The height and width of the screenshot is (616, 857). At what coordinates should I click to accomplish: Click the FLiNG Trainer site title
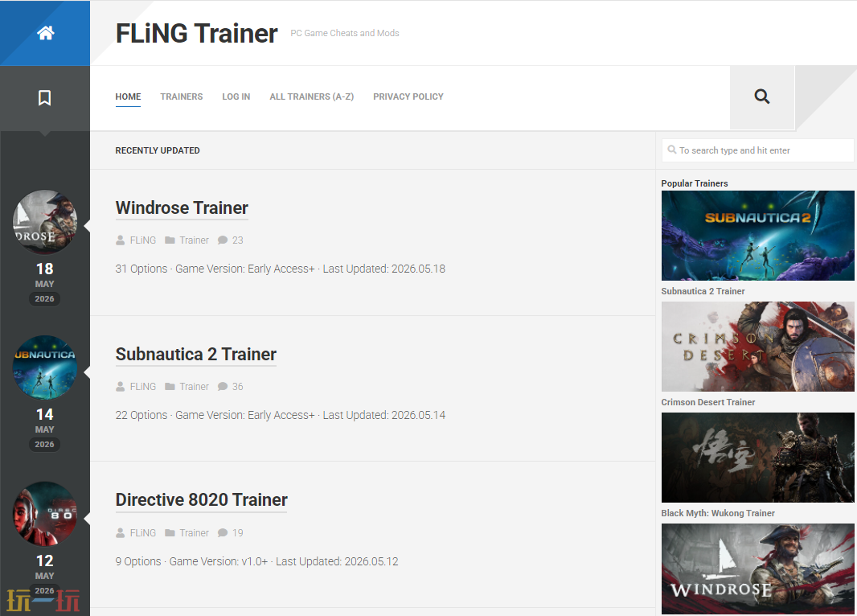(197, 33)
